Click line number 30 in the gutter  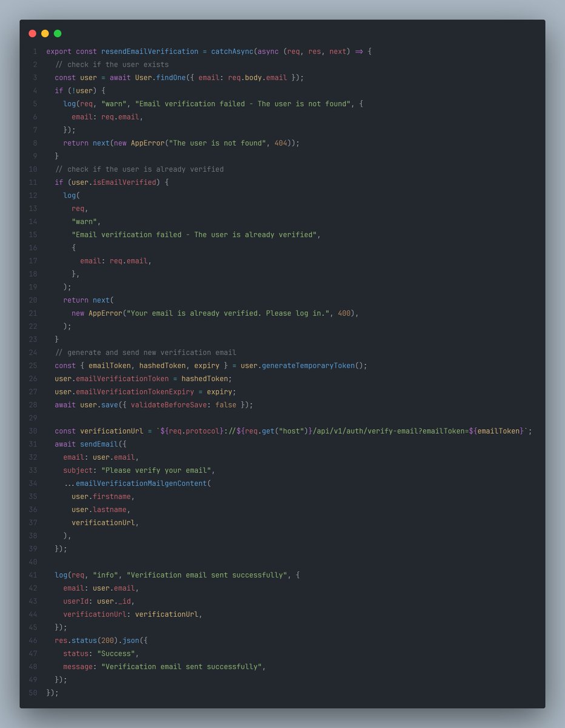pos(33,431)
